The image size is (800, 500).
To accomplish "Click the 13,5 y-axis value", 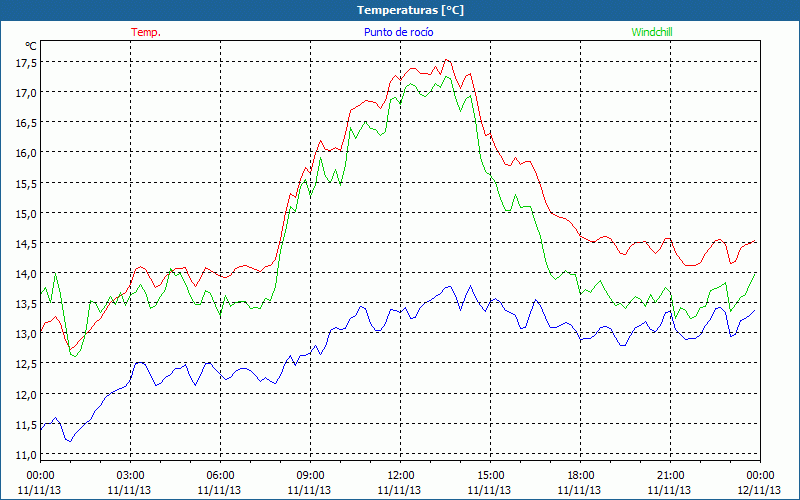I will [x=27, y=304].
